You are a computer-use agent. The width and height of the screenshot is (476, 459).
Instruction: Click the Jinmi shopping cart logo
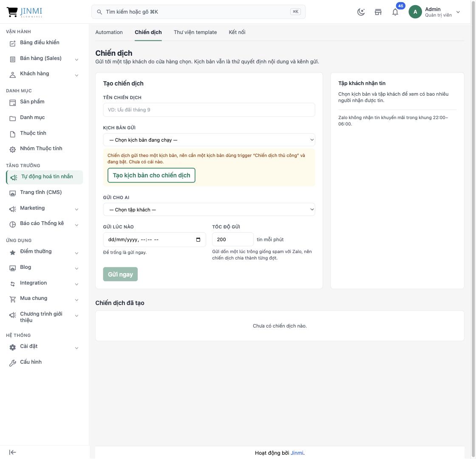25,12
